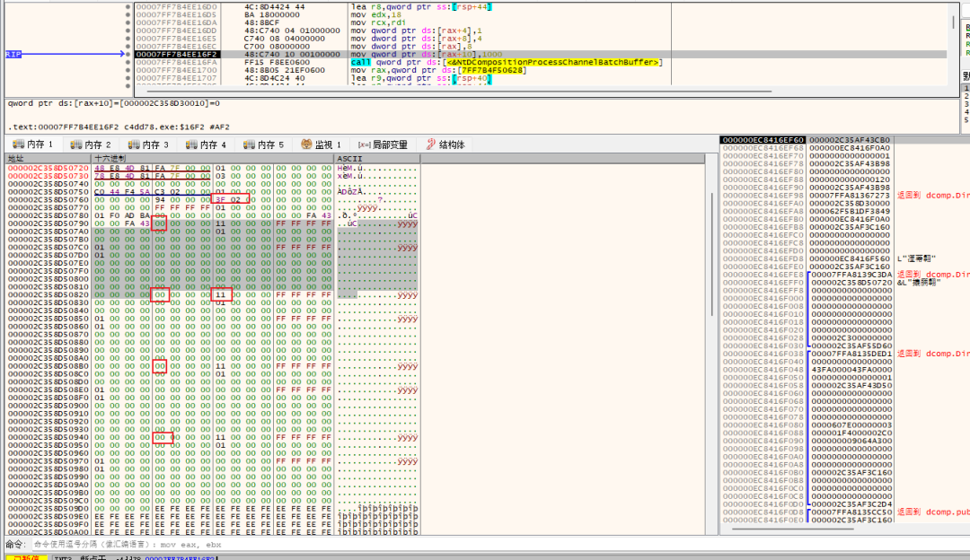Click the 地址 column header in dump

(x=48, y=159)
